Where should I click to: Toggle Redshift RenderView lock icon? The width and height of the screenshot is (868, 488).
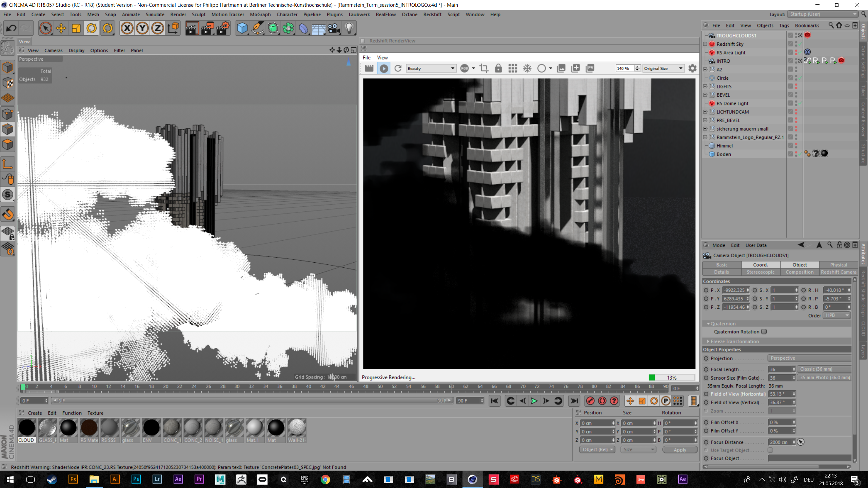click(498, 68)
